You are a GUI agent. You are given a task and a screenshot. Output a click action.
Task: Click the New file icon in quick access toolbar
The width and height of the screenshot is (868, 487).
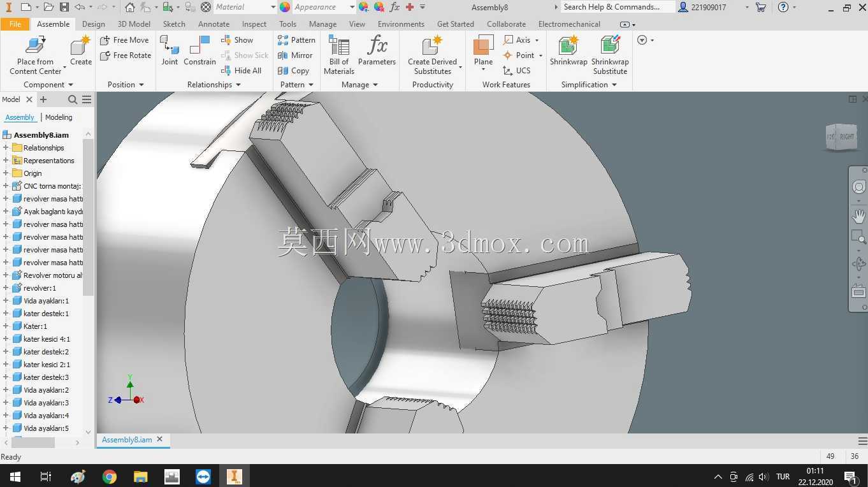click(25, 7)
